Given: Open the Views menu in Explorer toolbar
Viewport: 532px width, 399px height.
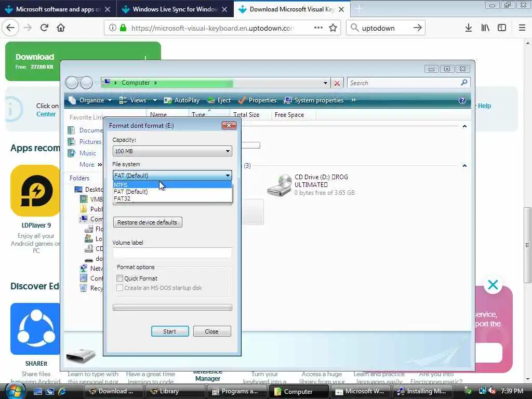Looking at the screenshot, I should point(138,100).
